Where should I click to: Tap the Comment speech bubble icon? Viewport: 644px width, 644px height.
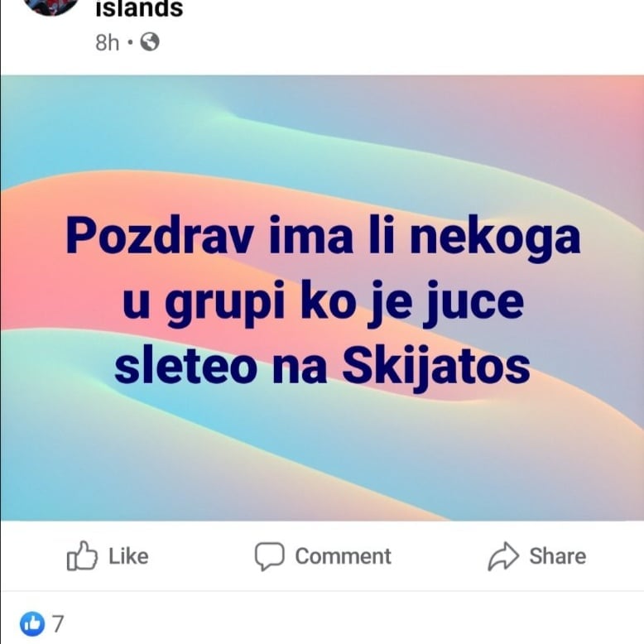pos(269,556)
